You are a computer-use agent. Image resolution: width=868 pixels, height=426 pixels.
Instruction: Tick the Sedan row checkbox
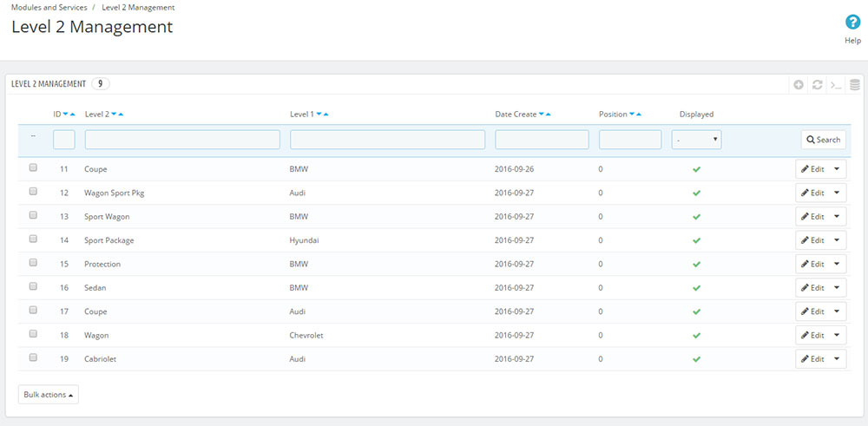tap(33, 286)
